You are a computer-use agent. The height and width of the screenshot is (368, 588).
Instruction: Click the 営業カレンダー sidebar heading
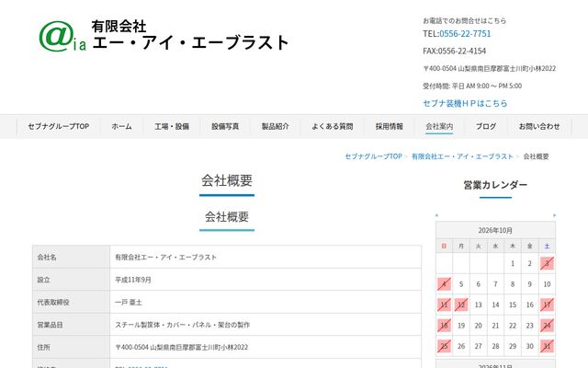pos(495,185)
